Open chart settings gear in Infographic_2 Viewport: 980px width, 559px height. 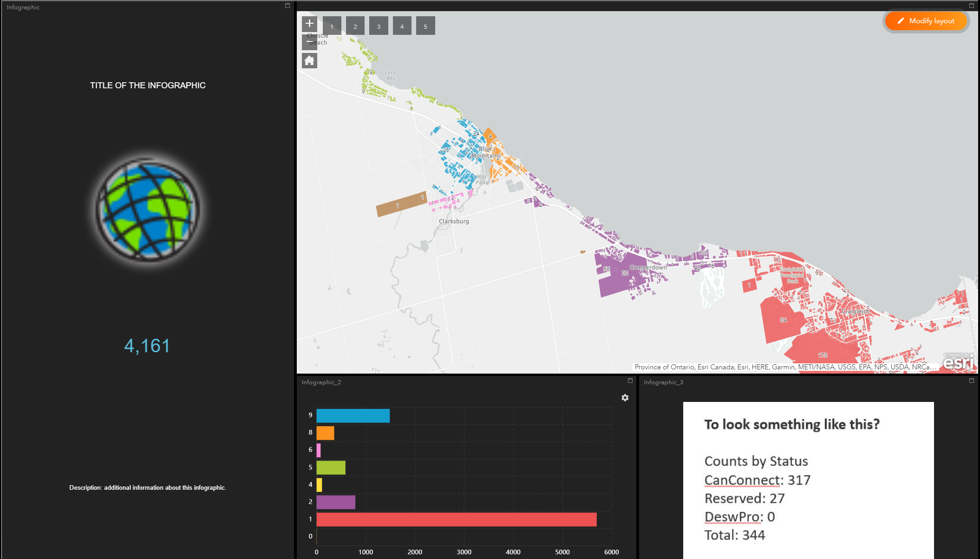point(625,398)
